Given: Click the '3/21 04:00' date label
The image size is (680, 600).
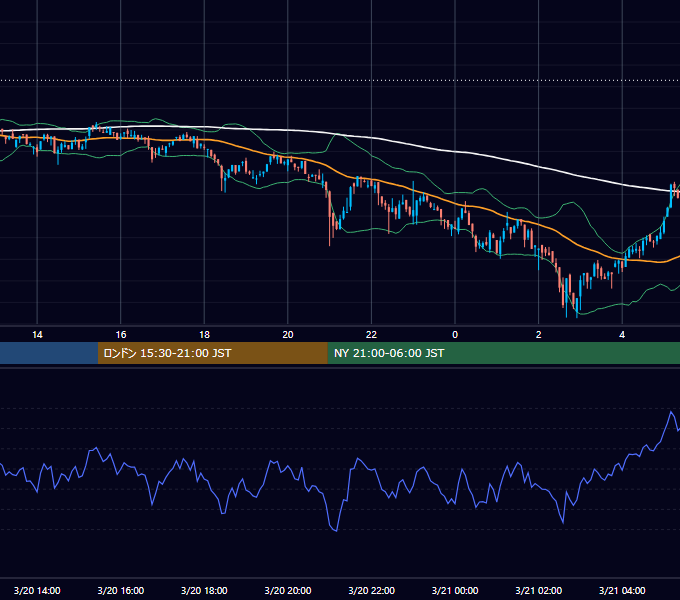Looking at the screenshot, I should [x=622, y=590].
